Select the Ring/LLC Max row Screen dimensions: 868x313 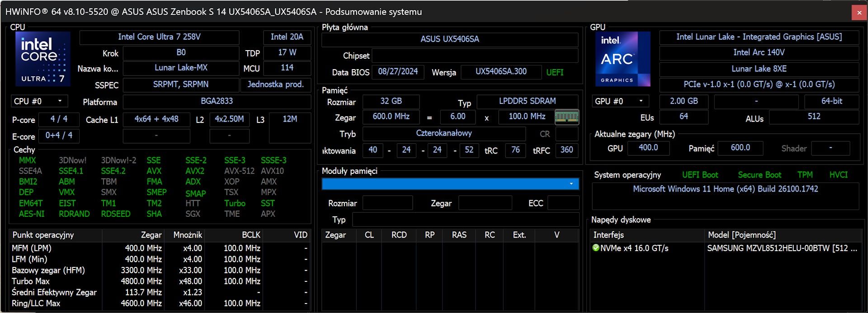click(160, 303)
